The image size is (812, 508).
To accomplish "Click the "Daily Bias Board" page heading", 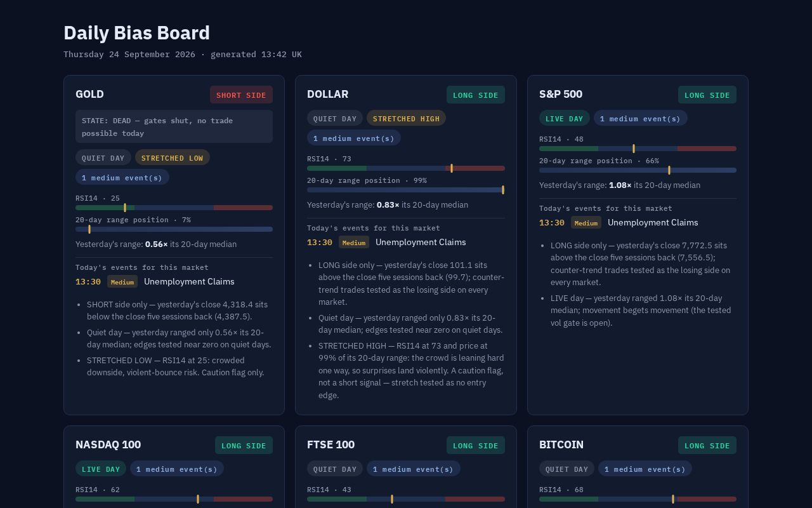I will pyautogui.click(x=136, y=33).
